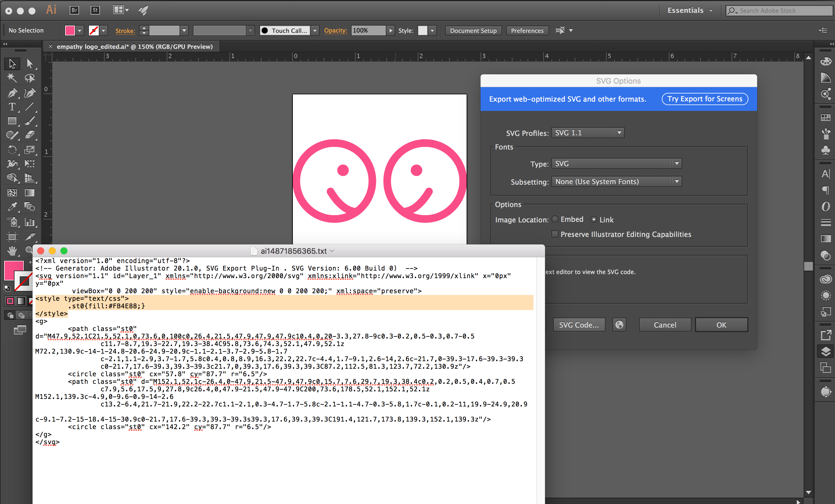Screen dimensions: 835x504
Task: Select the Artboard tool
Action: tap(12, 236)
